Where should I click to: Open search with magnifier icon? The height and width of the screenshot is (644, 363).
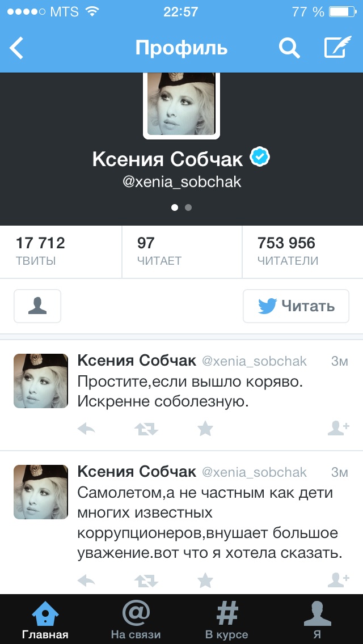click(x=289, y=48)
